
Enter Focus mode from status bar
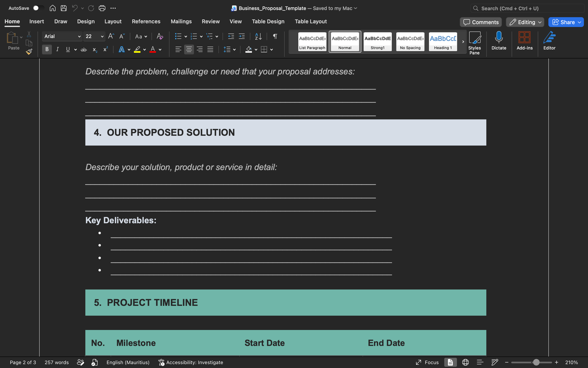pos(427,362)
